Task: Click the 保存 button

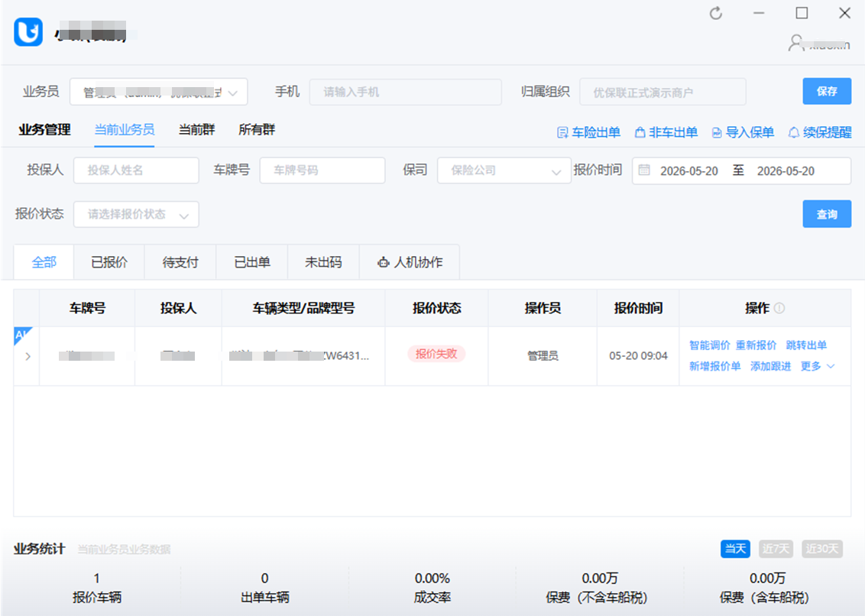Action: tap(826, 91)
